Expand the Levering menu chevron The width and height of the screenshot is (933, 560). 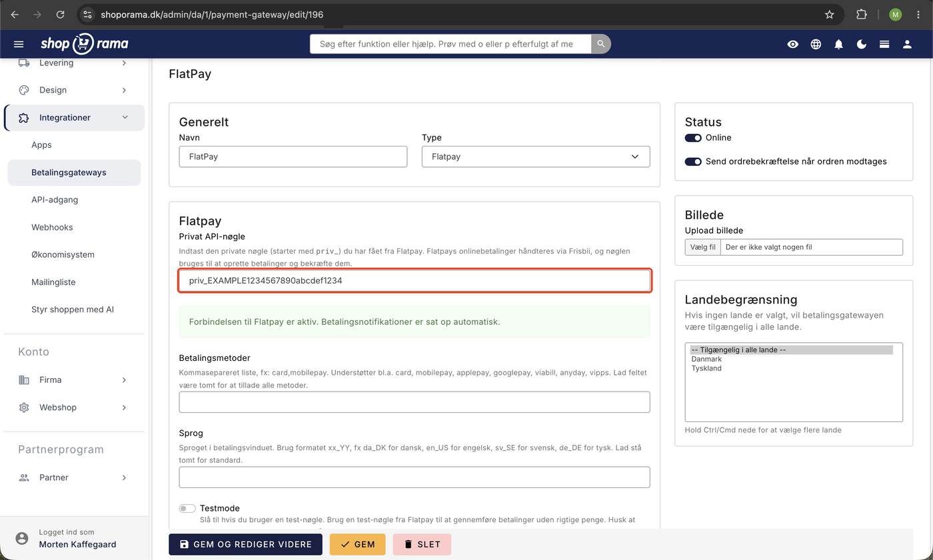tap(124, 63)
